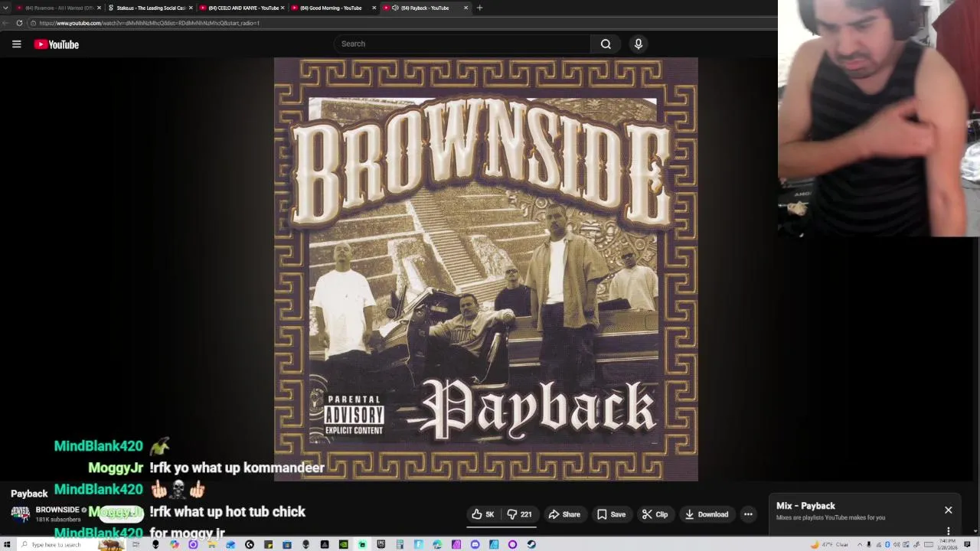Image resolution: width=980 pixels, height=551 pixels.
Task: Open a new browser tab
Action: [x=479, y=8]
